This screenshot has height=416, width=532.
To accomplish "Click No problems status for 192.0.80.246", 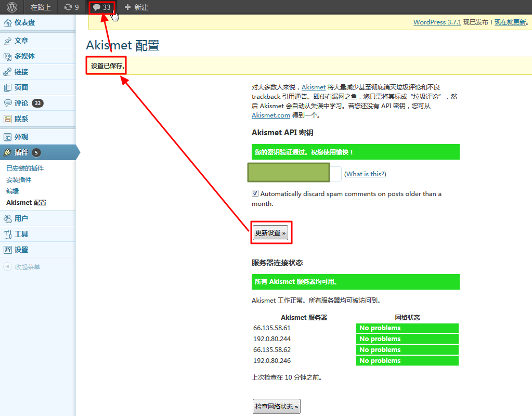I will [407, 361].
